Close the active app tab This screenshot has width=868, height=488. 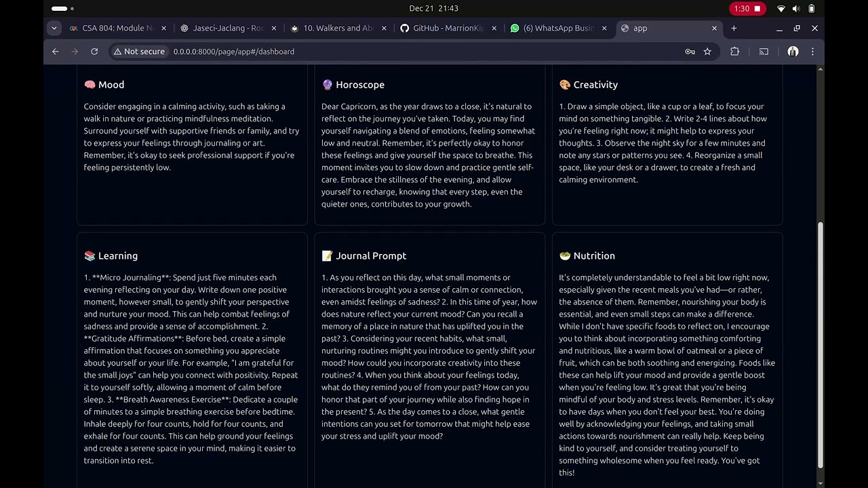click(x=714, y=28)
